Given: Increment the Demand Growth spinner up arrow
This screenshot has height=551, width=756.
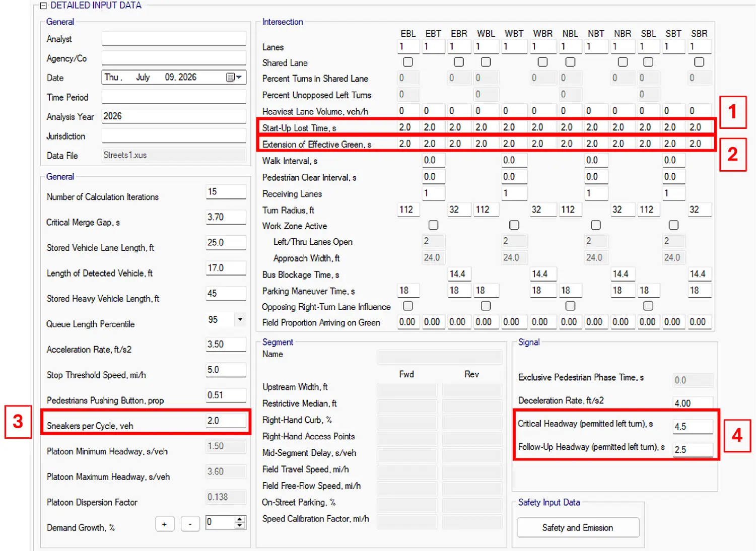Looking at the screenshot, I should click(240, 519).
